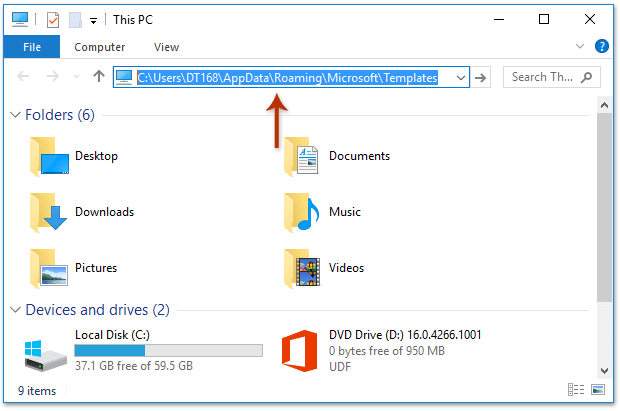Open the File menu
This screenshot has width=620, height=411.
[x=32, y=47]
